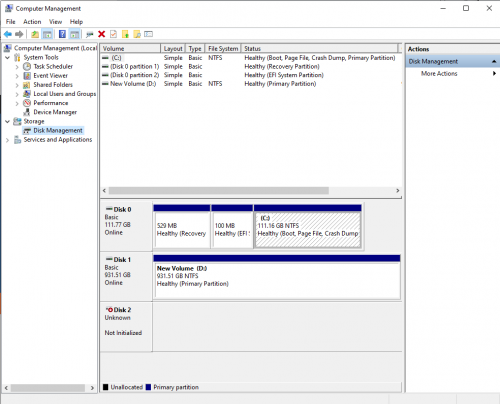
Task: Click the Task Scheduler clock icon
Action: click(x=27, y=66)
